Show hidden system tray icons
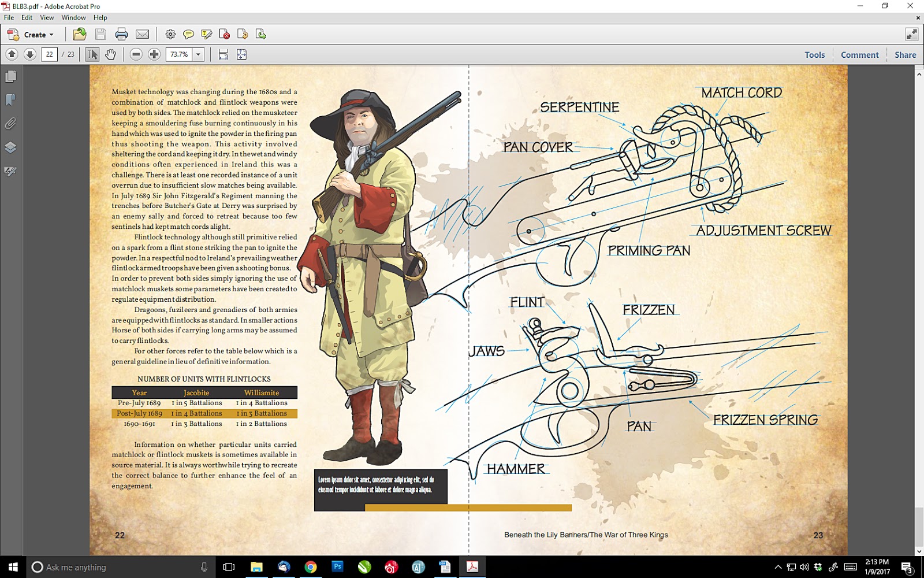924x578 pixels. [778, 567]
